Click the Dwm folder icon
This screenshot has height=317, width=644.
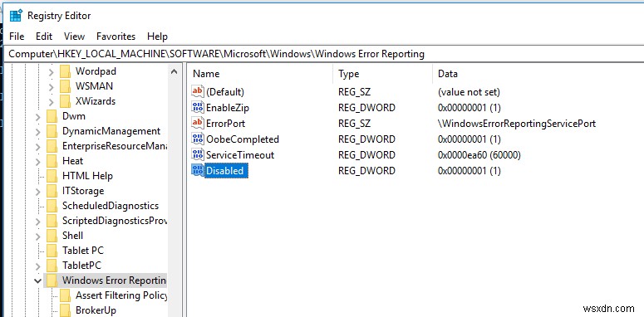click(x=52, y=116)
